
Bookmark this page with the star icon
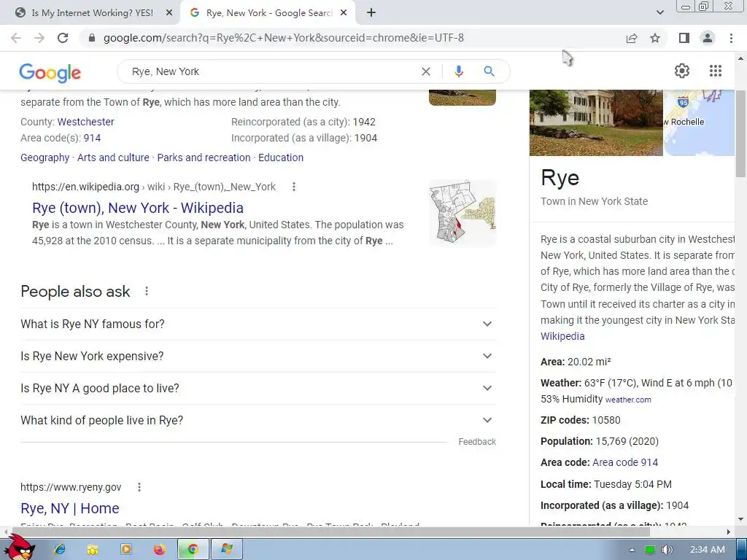pos(655,38)
